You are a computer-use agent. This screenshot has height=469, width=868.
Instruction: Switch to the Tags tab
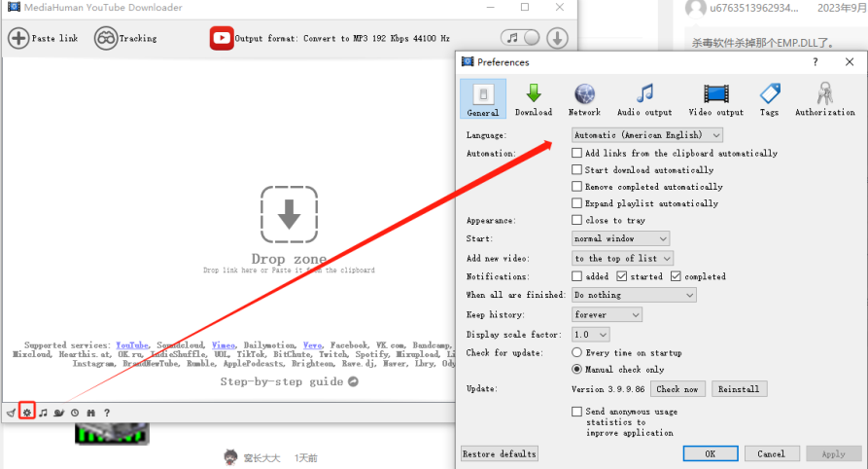pyautogui.click(x=770, y=98)
